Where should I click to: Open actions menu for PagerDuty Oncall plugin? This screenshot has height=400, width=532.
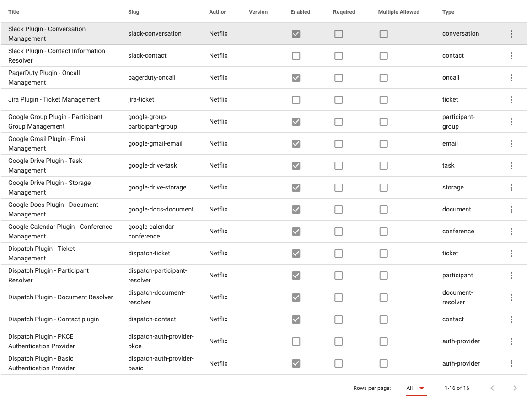pos(511,77)
